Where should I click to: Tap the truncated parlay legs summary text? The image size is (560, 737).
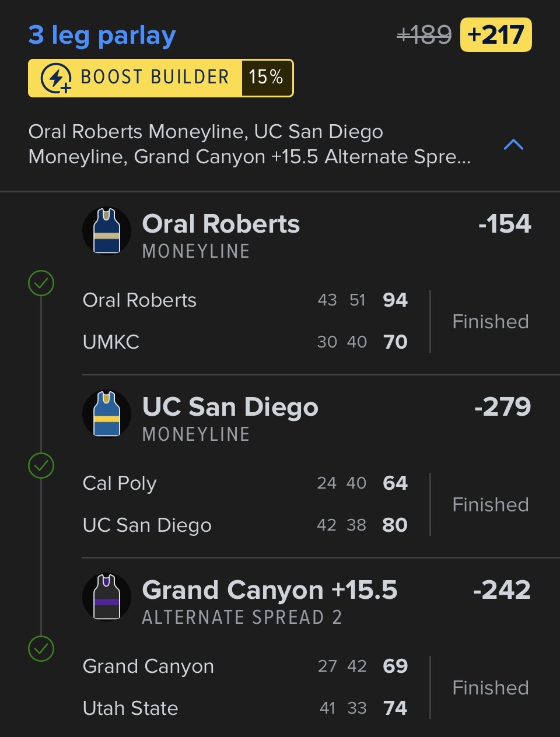250,144
